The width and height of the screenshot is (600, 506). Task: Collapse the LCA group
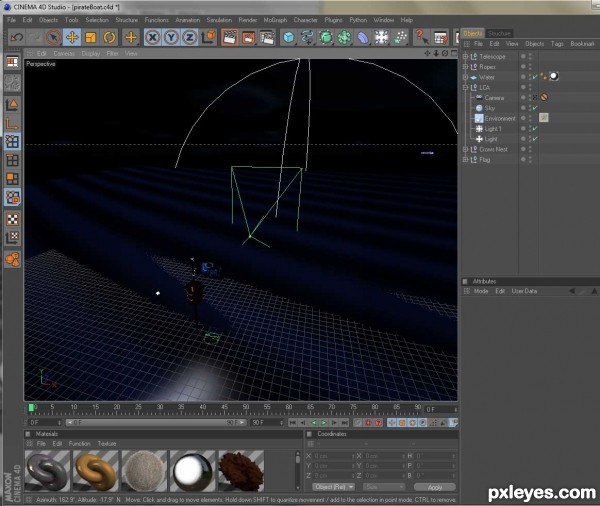click(465, 88)
